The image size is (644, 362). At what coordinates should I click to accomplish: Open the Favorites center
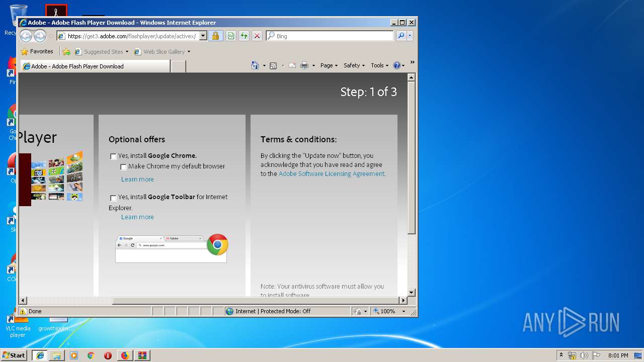tap(37, 51)
